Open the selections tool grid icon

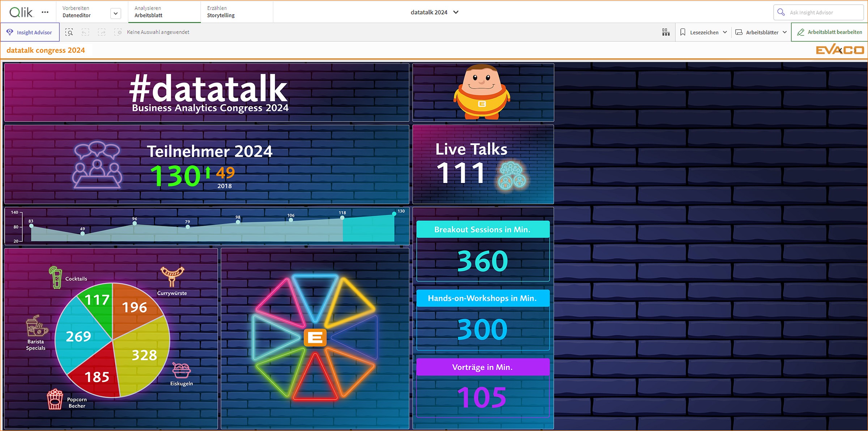pyautogui.click(x=666, y=32)
